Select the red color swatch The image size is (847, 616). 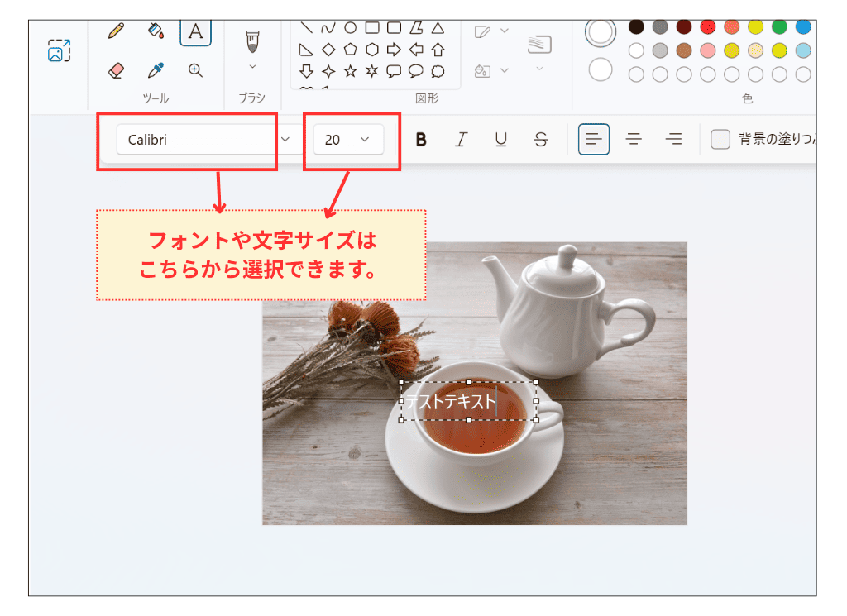tap(707, 27)
